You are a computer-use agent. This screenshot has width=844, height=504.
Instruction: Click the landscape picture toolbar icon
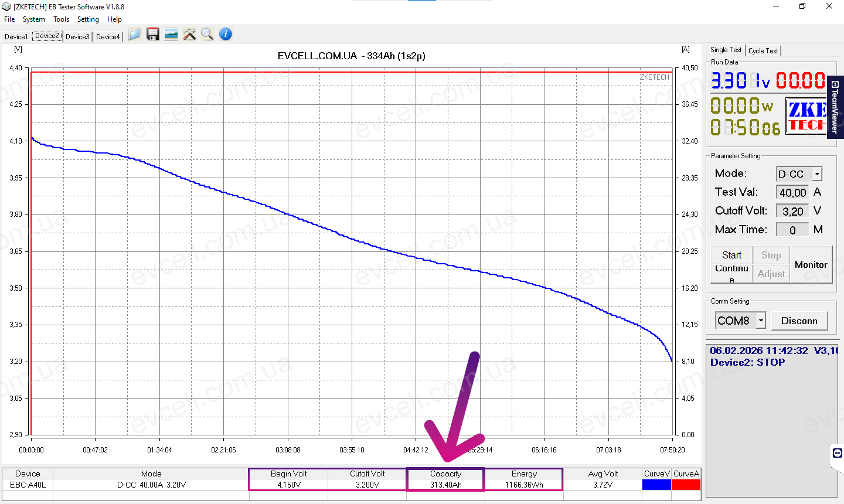pos(171,35)
